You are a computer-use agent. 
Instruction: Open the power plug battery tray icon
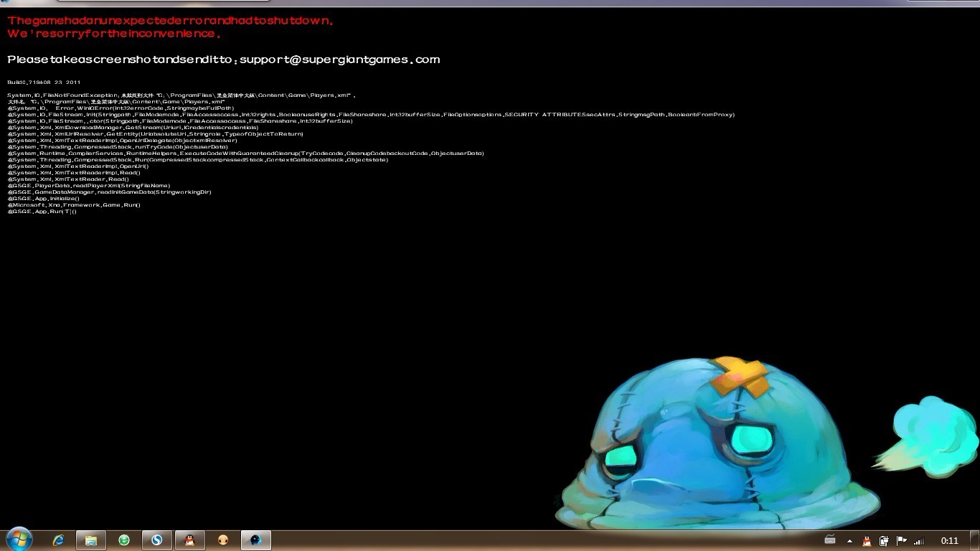(x=885, y=541)
